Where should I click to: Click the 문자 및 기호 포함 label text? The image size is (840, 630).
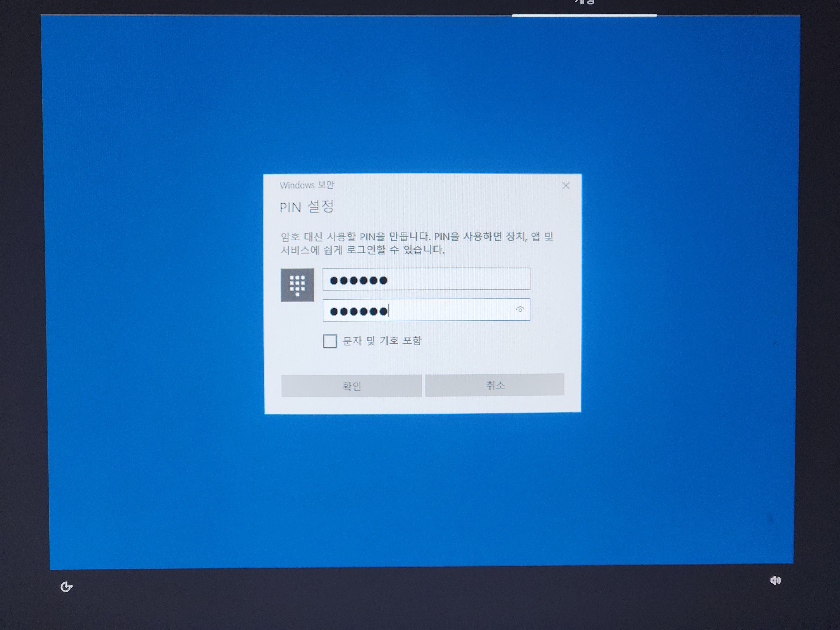pyautogui.click(x=382, y=341)
